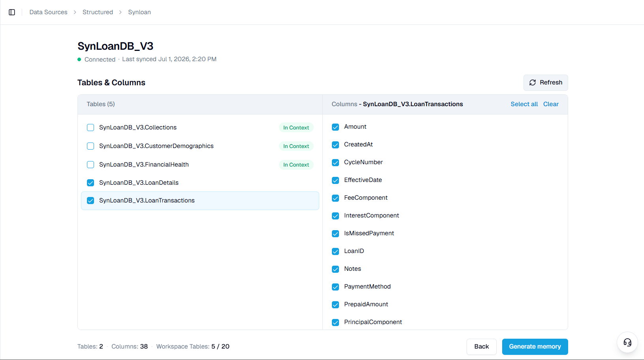Click the Connected status text
The width and height of the screenshot is (644, 360).
(100, 59)
